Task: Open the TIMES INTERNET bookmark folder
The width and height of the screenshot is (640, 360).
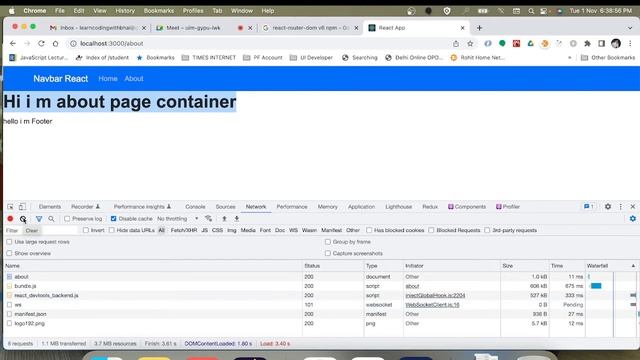Action: click(x=209, y=58)
